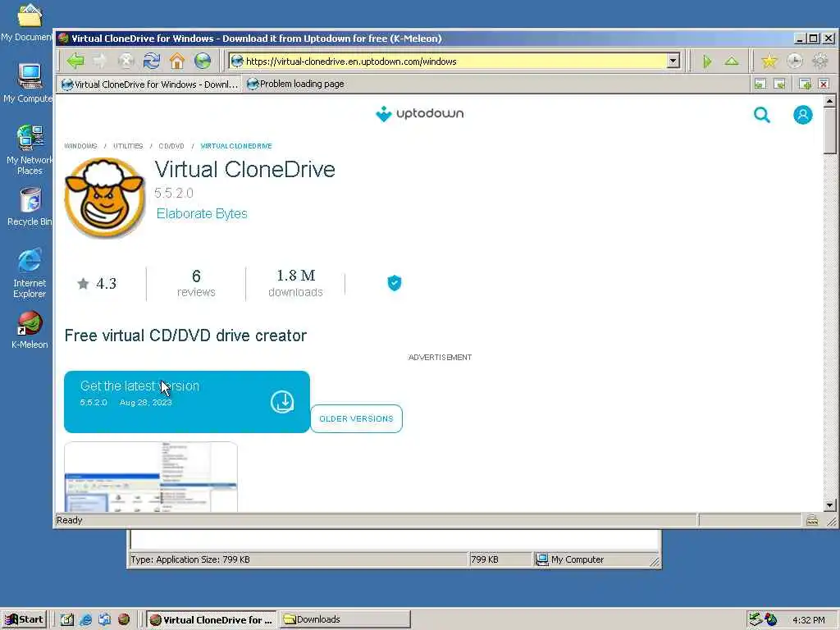Select the K-Meleon desktop shortcut
The width and height of the screenshot is (840, 630).
click(x=30, y=331)
